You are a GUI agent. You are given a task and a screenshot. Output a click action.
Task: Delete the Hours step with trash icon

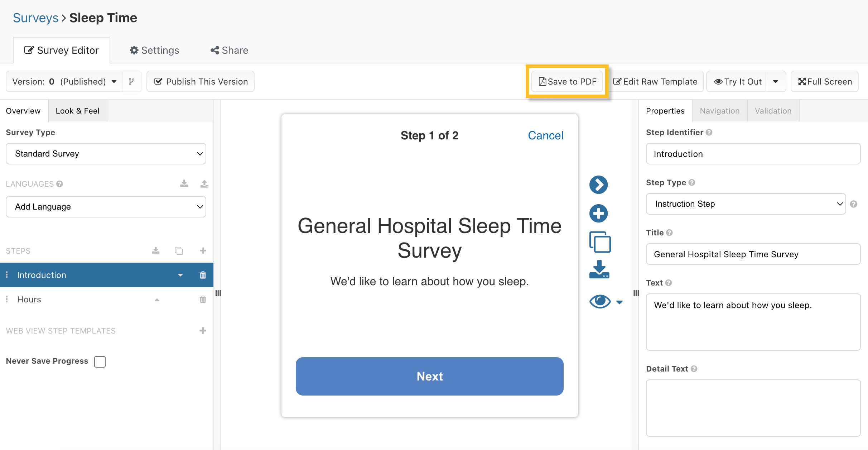pos(203,299)
